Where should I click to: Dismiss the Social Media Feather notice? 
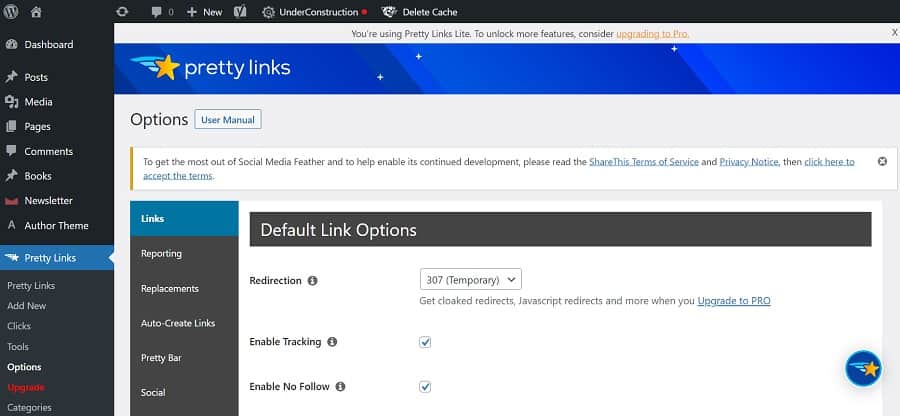(882, 161)
